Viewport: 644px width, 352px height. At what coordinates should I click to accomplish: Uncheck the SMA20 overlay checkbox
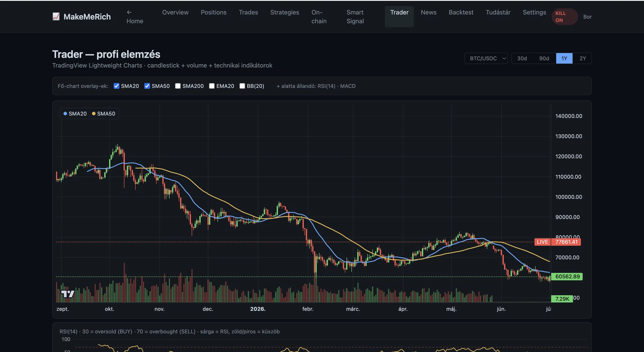[x=117, y=86]
